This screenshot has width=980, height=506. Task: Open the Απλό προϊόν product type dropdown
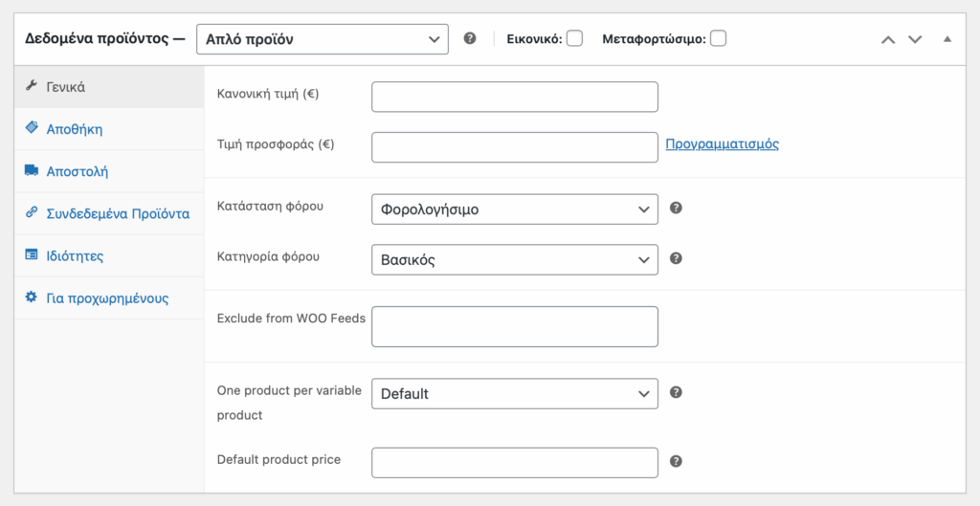(323, 39)
